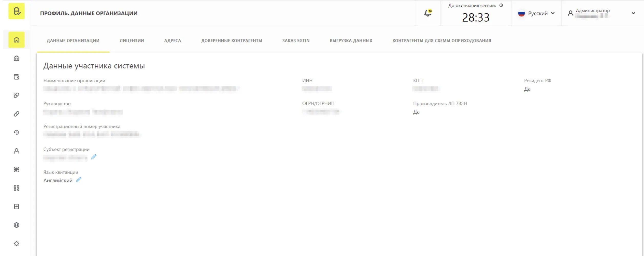Click the wallet icon in sidebar
This screenshot has width=644, height=256.
pyautogui.click(x=16, y=77)
